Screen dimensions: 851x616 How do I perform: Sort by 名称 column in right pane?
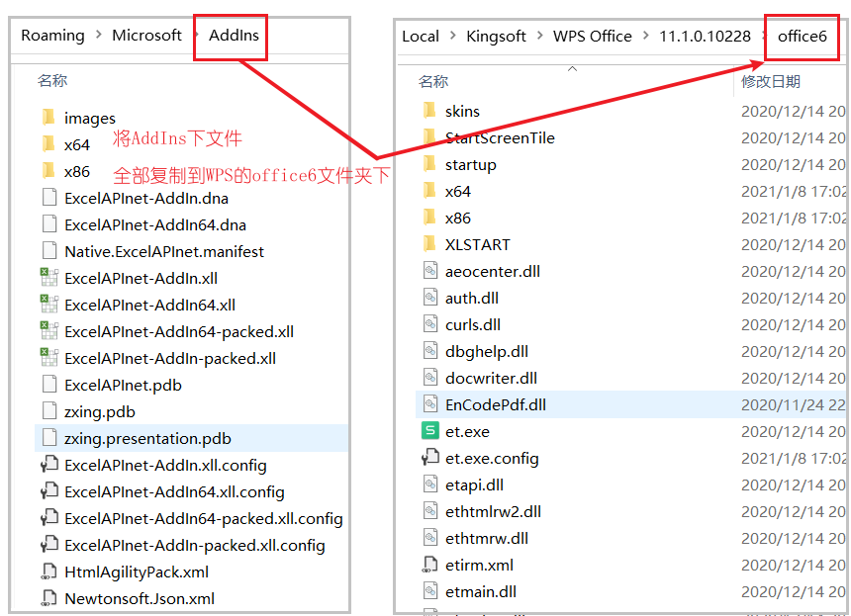click(433, 81)
